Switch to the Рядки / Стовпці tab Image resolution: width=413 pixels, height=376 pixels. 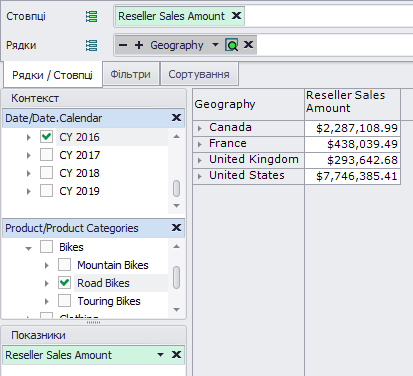click(52, 75)
